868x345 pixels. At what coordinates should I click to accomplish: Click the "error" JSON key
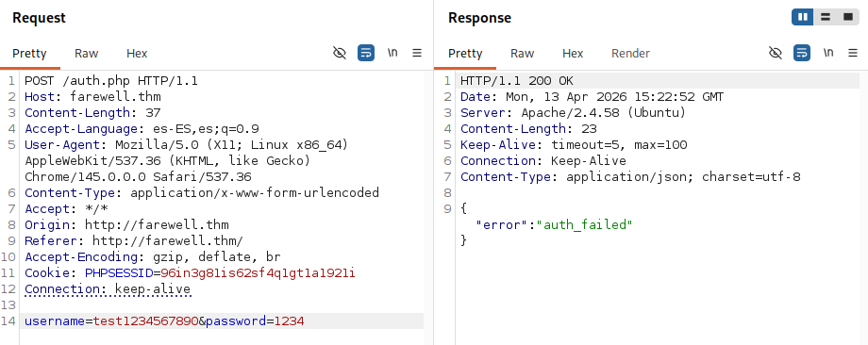(502, 225)
